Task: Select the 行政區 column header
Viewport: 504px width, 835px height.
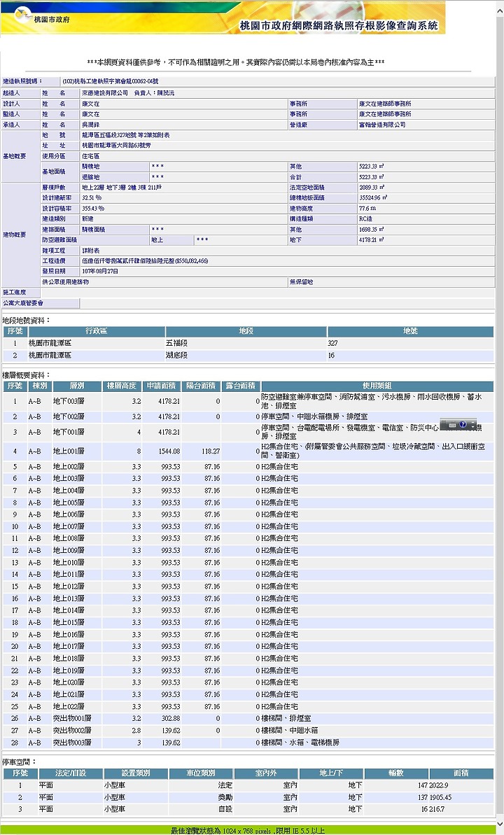Action: (x=97, y=331)
